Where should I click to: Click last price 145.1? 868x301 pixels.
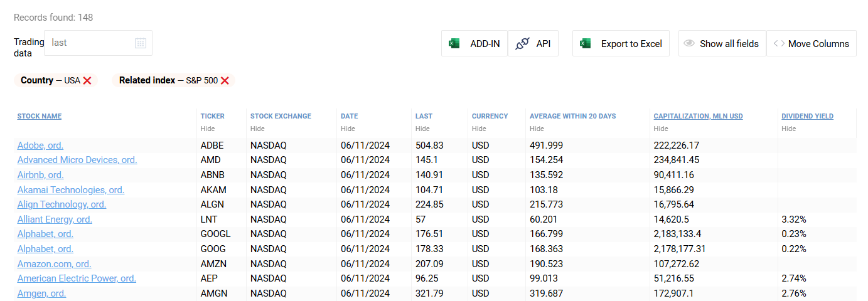[x=426, y=160]
